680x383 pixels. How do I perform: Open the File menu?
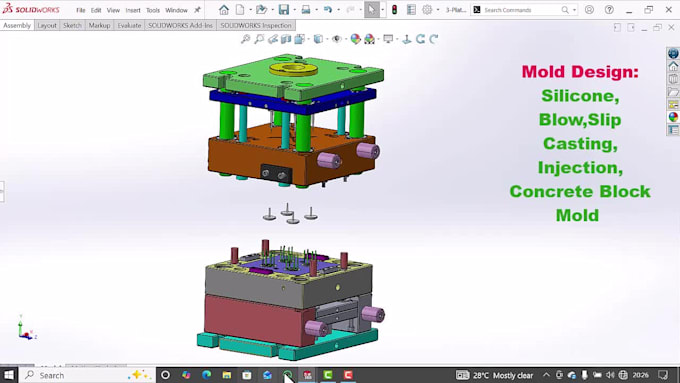coord(81,10)
